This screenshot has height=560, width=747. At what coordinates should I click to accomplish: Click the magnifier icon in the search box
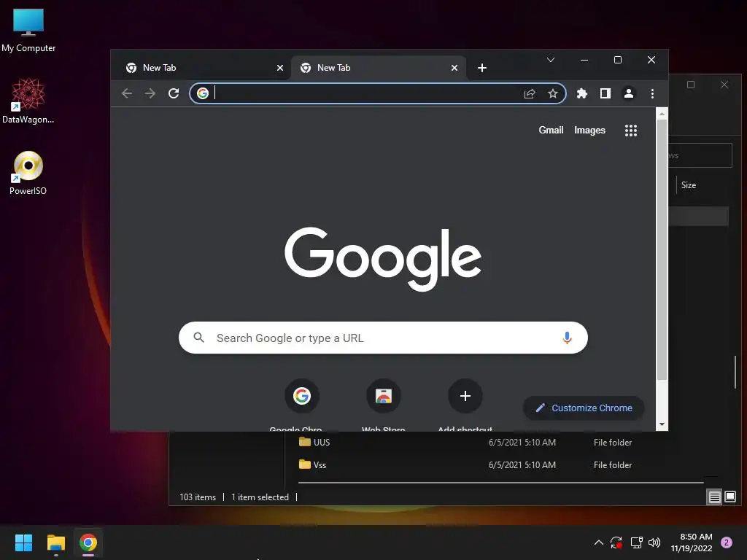(198, 338)
